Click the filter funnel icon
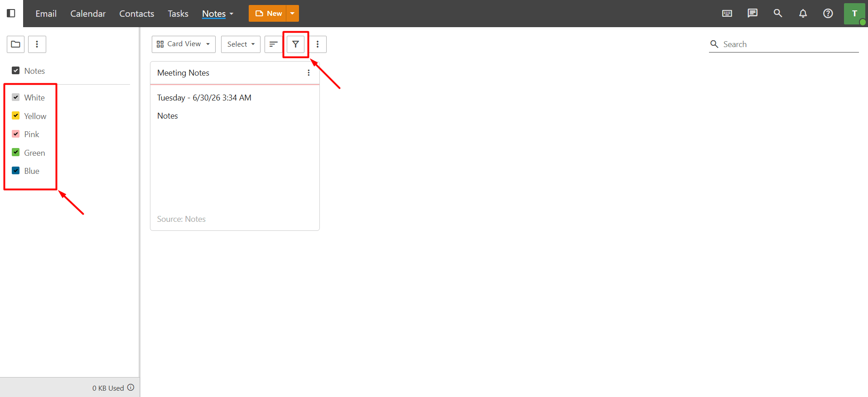The image size is (868, 397). [x=295, y=44]
